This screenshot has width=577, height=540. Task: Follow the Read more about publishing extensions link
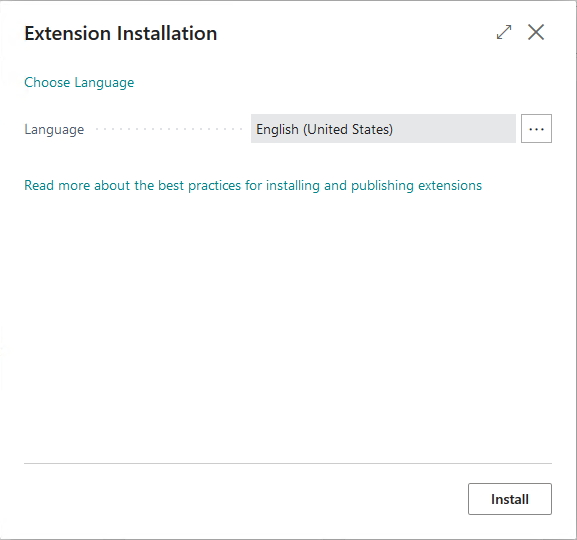[x=253, y=185]
